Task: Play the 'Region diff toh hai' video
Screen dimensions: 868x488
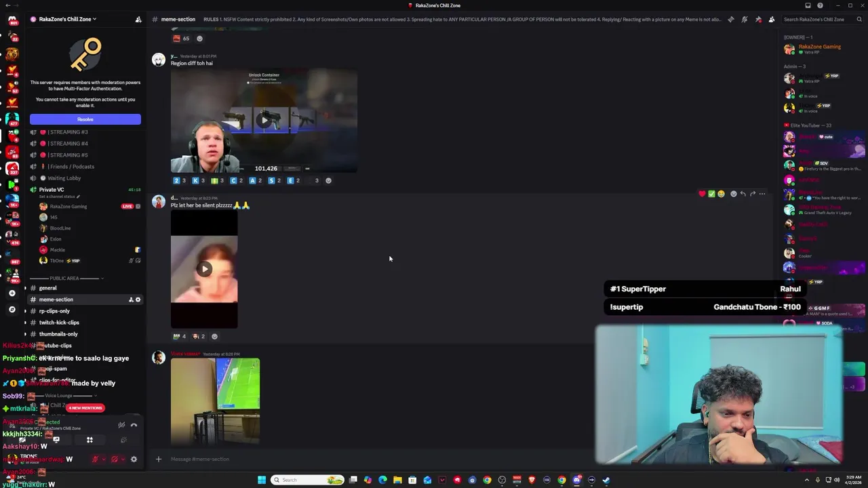Action: point(264,121)
